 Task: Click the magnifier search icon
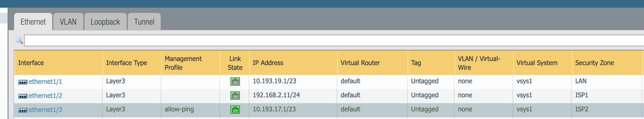19,40
